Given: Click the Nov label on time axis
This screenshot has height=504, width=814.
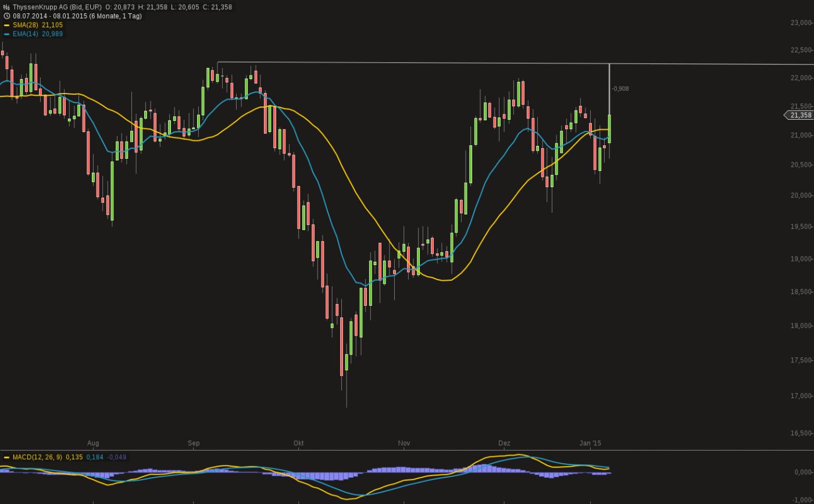Looking at the screenshot, I should click(x=404, y=443).
